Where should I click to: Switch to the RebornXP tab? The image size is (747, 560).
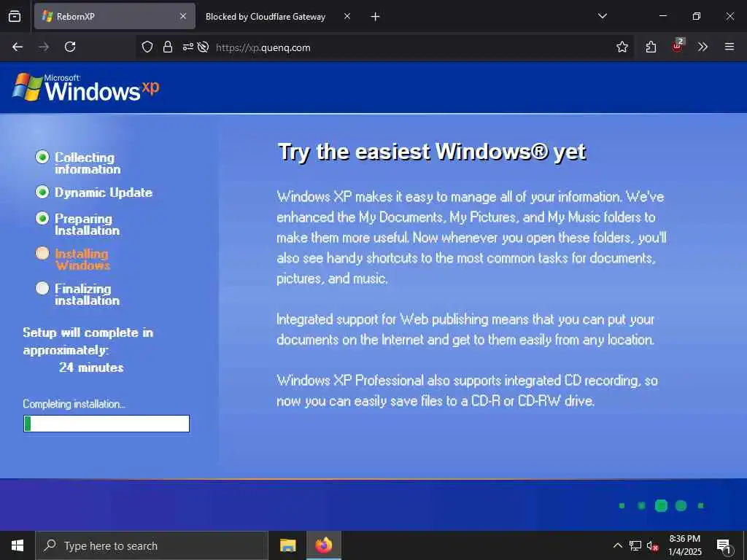[115, 16]
